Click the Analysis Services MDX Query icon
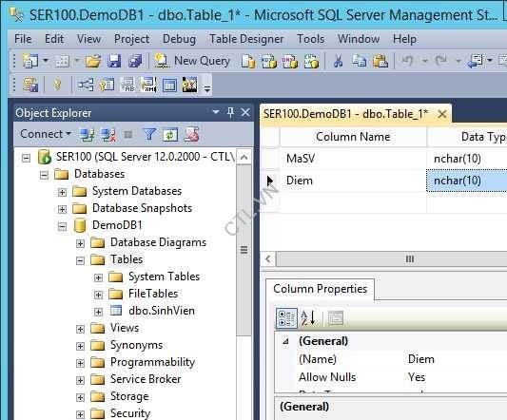Screen dimensions: 507x420 269,61
